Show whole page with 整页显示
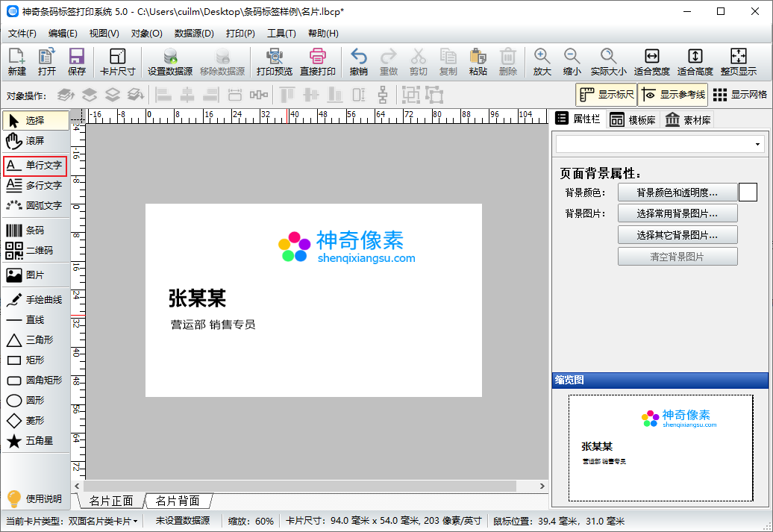The width and height of the screenshot is (773, 532). (739, 62)
